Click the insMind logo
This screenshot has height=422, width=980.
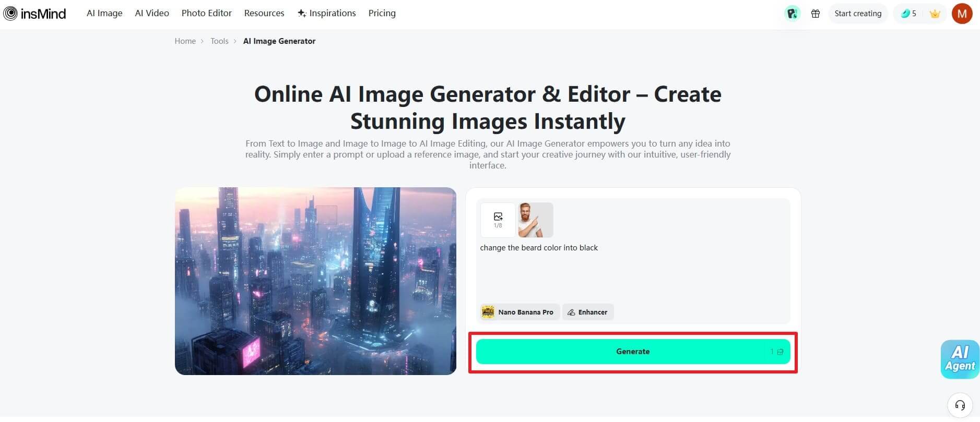tap(34, 14)
